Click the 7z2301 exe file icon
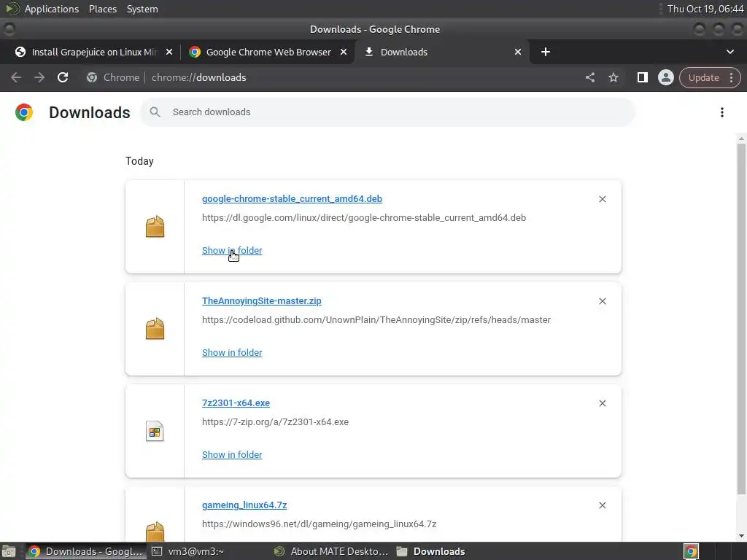Screen dimensions: 747x560 pyautogui.click(x=155, y=432)
